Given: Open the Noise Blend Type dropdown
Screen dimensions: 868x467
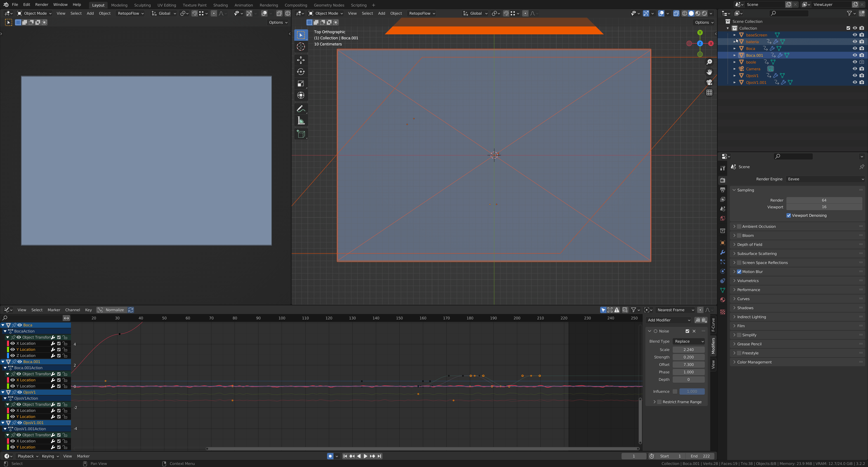Looking at the screenshot, I should click(688, 341).
